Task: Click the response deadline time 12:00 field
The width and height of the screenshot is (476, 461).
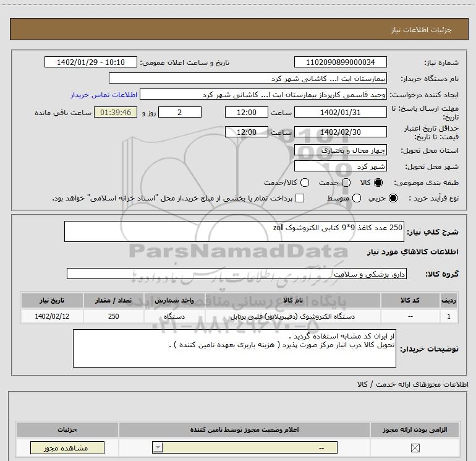Action: 247,112
